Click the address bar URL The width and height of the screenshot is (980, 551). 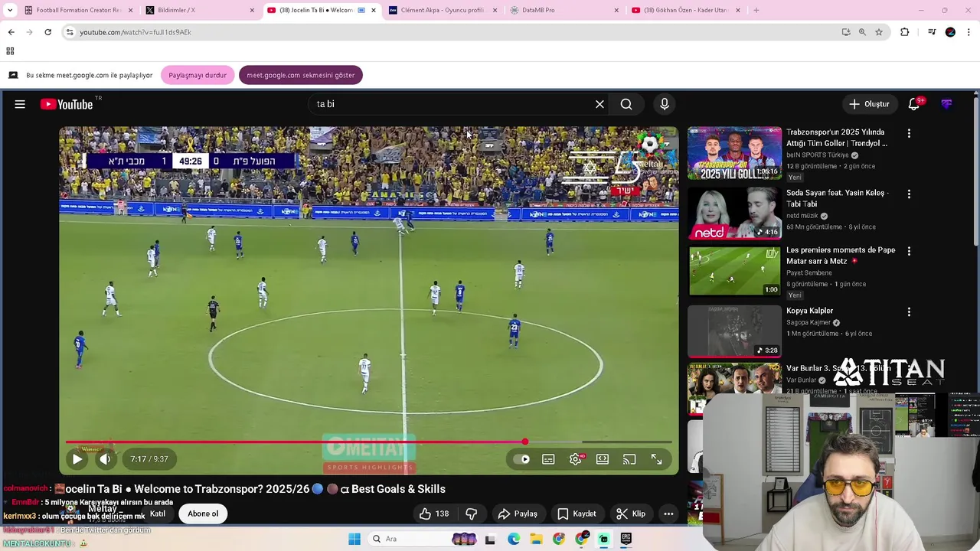point(136,32)
